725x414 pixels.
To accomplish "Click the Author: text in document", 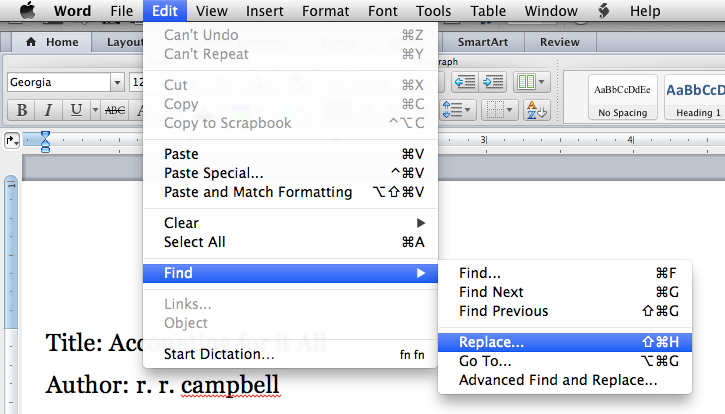I will coord(87,385).
